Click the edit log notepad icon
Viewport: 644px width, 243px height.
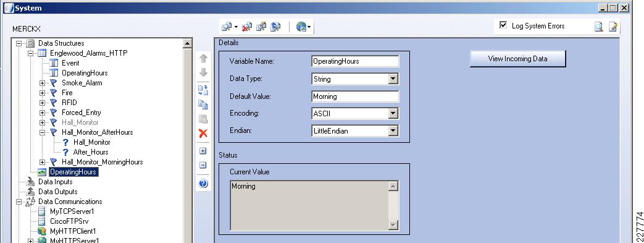(x=613, y=27)
